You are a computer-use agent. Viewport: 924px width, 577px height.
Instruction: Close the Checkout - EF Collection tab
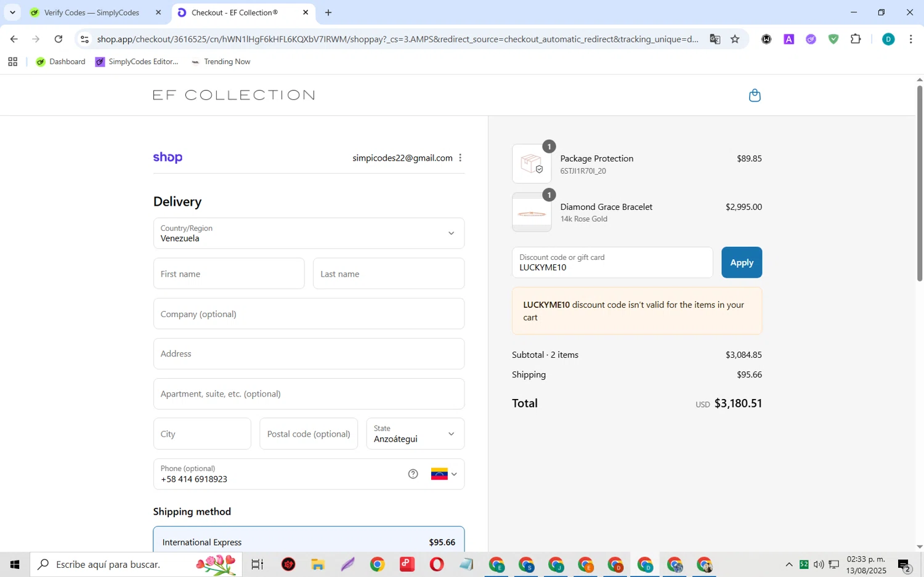(306, 12)
